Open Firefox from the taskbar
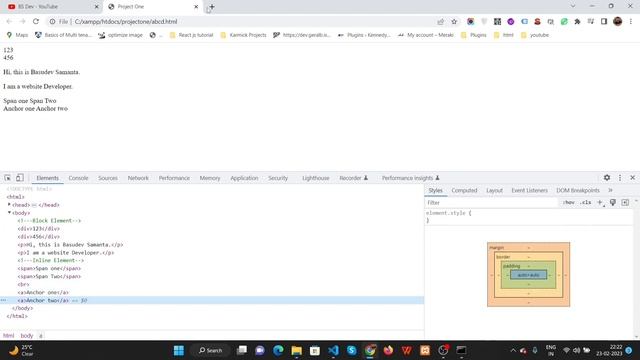The height and width of the screenshot is (360, 640). click(x=388, y=351)
